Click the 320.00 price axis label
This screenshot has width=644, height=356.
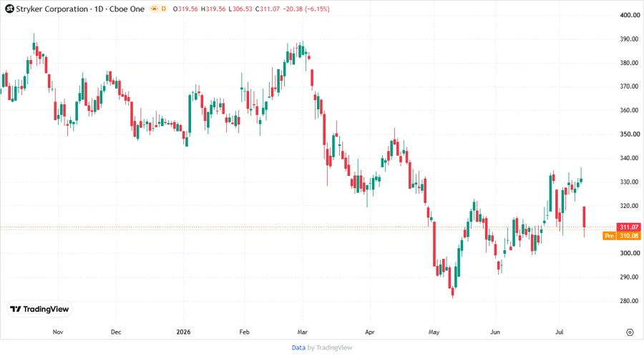tap(630, 205)
